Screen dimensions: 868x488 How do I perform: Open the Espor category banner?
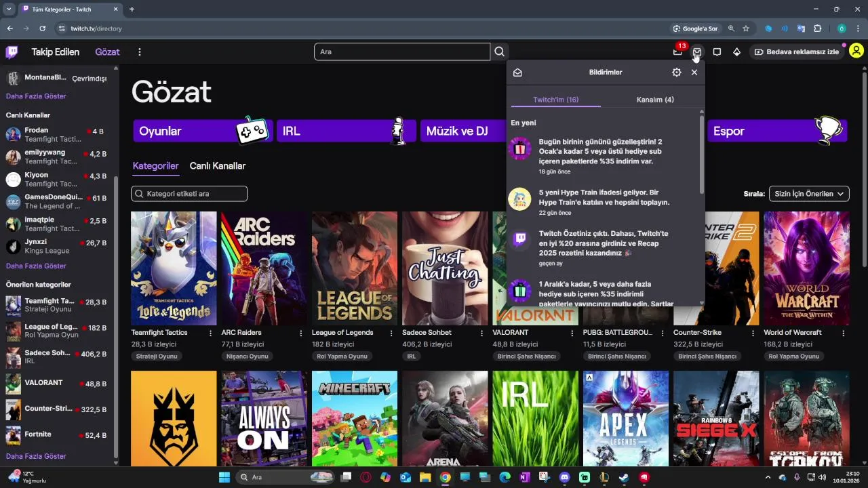point(777,131)
